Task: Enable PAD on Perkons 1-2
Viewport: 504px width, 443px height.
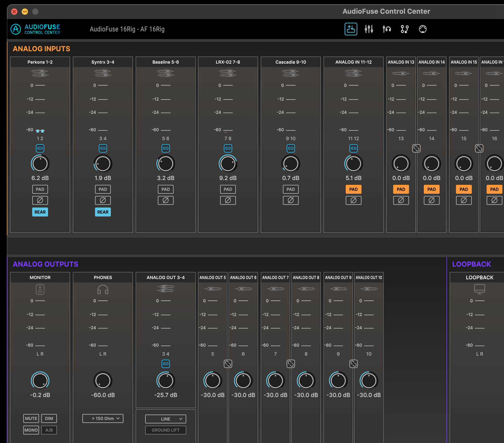Action: [x=40, y=189]
